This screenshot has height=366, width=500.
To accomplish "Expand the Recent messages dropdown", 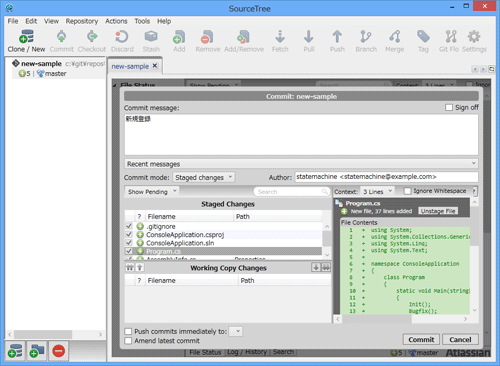I will [x=301, y=164].
